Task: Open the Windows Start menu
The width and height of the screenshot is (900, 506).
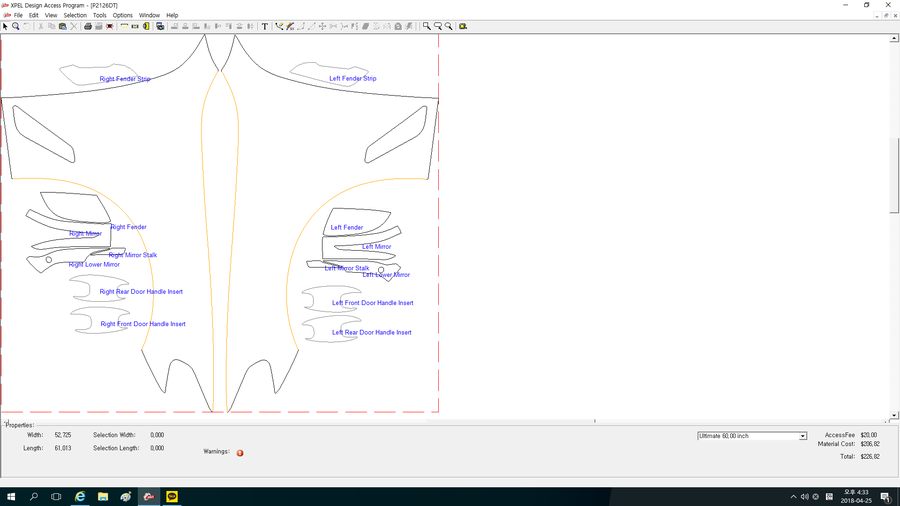Action: coord(11,497)
